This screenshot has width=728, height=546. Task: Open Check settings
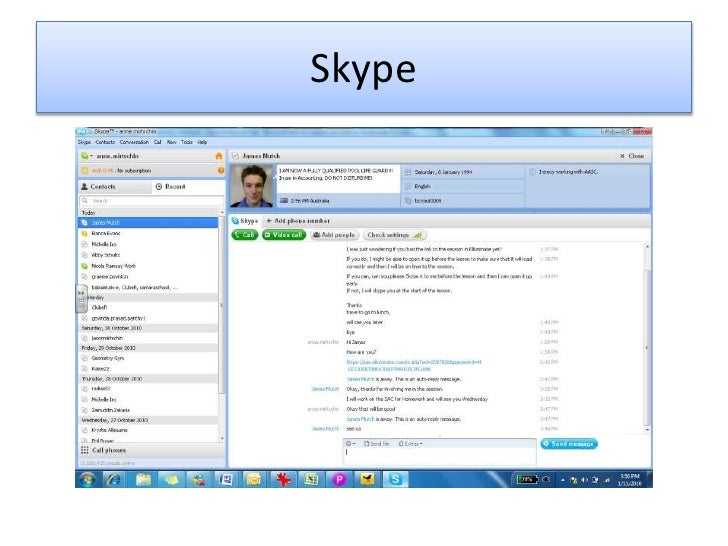(x=395, y=235)
